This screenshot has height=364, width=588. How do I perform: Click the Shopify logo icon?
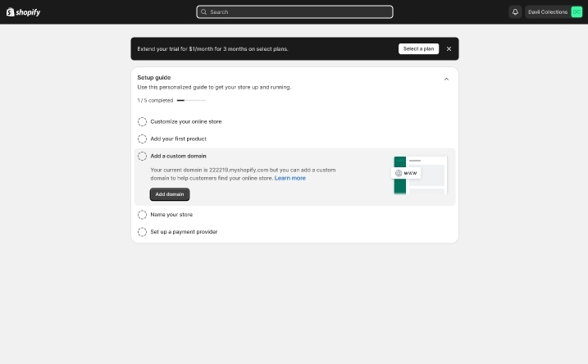[11, 11]
